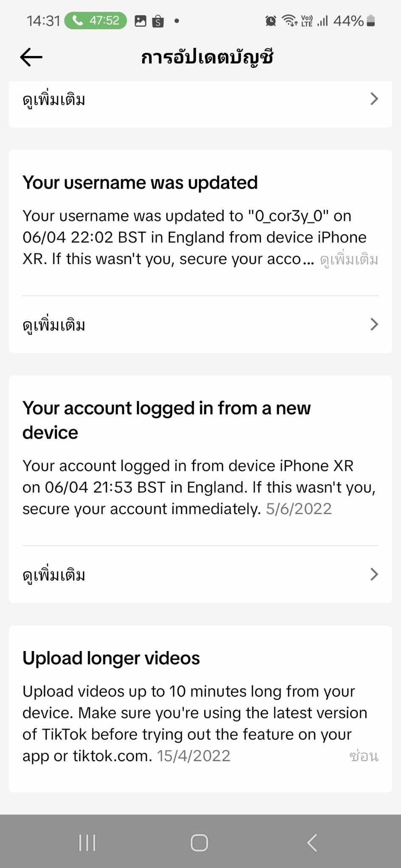The width and height of the screenshot is (401, 868).
Task: Tap ดูเพิ่มเติม row in topmost card
Action: point(54,100)
